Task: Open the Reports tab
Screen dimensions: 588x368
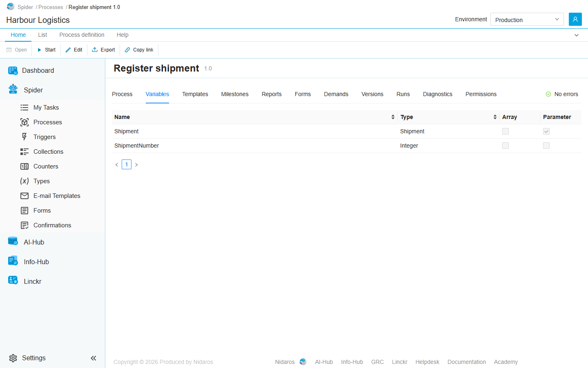Action: [x=272, y=94]
